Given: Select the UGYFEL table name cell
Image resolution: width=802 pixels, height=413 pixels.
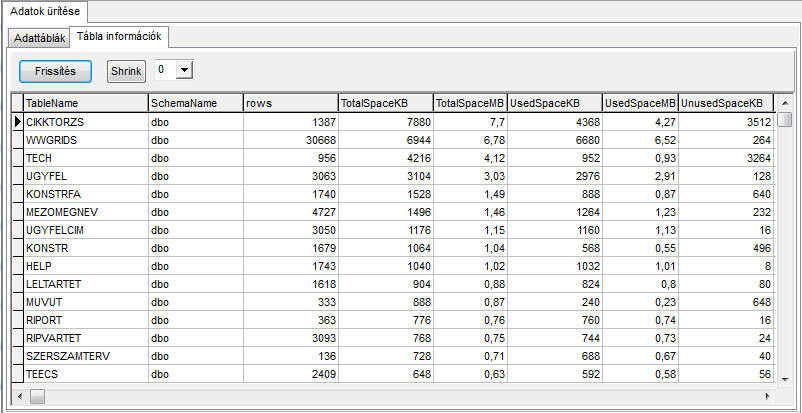Looking at the screenshot, I should (x=86, y=176).
